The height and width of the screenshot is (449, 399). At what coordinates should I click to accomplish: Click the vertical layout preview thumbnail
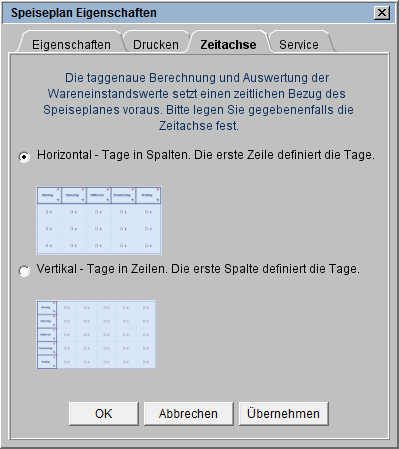[96, 334]
